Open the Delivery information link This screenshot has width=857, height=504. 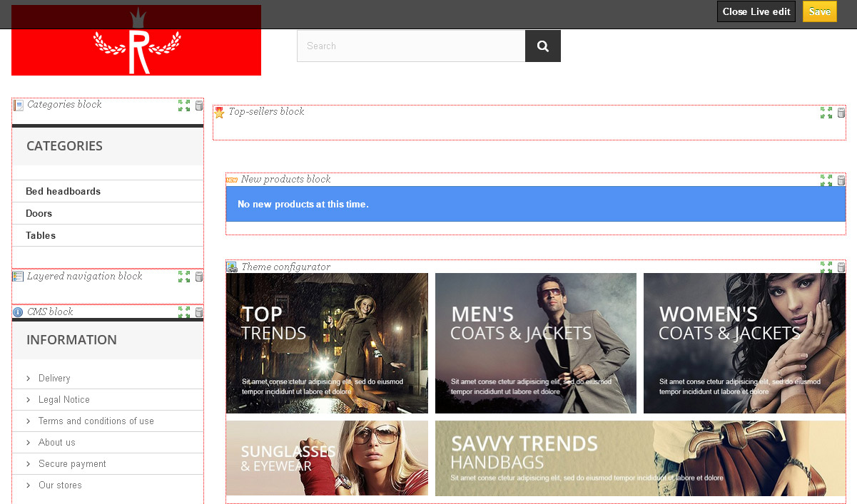[x=54, y=378]
